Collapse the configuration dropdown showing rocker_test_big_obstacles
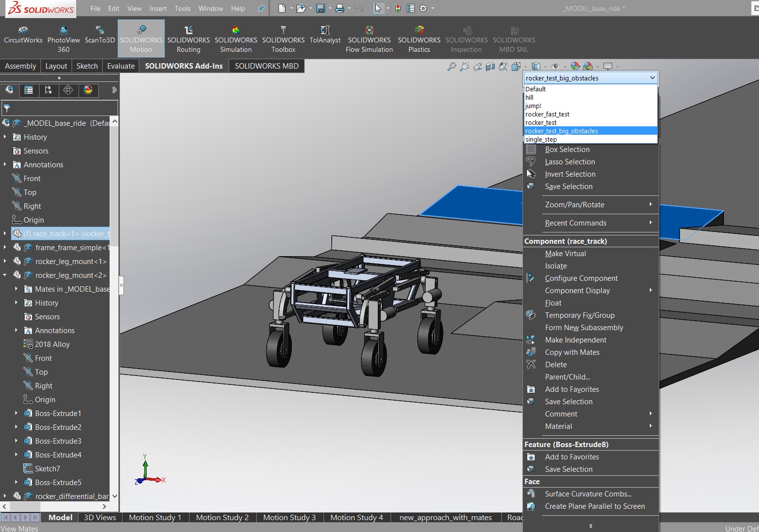The image size is (759, 532). 652,78
